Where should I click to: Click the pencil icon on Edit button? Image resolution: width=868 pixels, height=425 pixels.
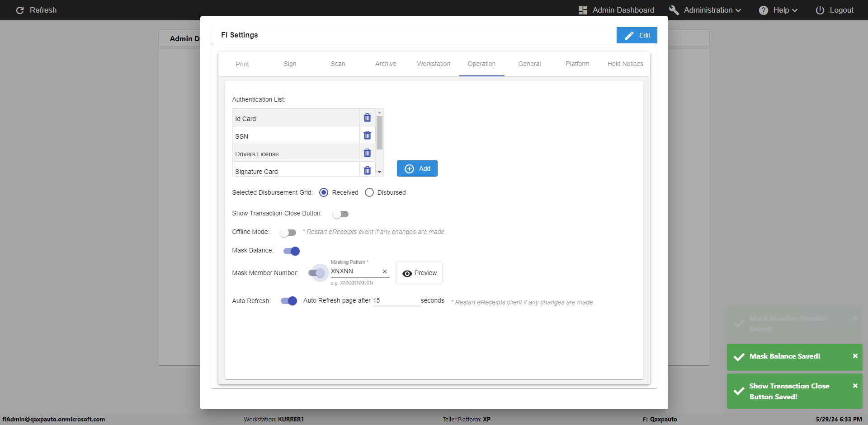pyautogui.click(x=629, y=35)
